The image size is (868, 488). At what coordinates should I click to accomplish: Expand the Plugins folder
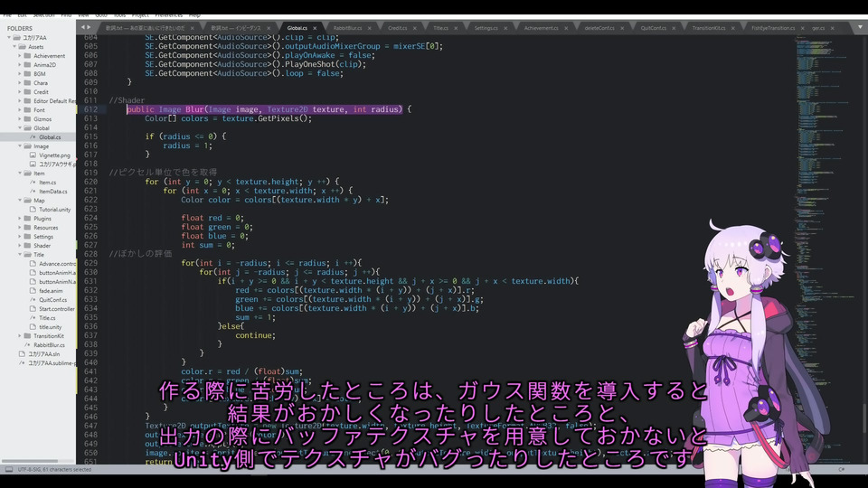20,219
